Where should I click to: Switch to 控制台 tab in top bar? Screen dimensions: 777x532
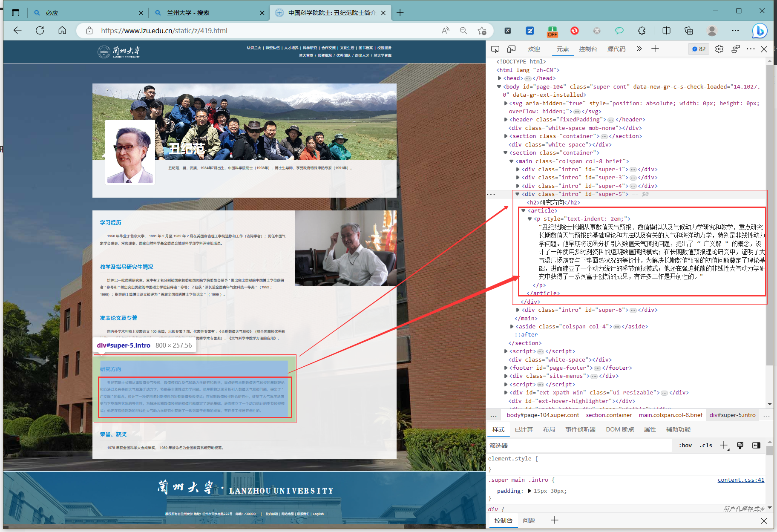coord(588,49)
